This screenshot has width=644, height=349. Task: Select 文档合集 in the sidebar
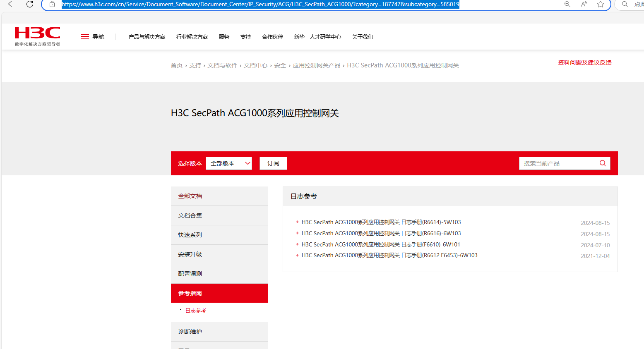click(219, 215)
